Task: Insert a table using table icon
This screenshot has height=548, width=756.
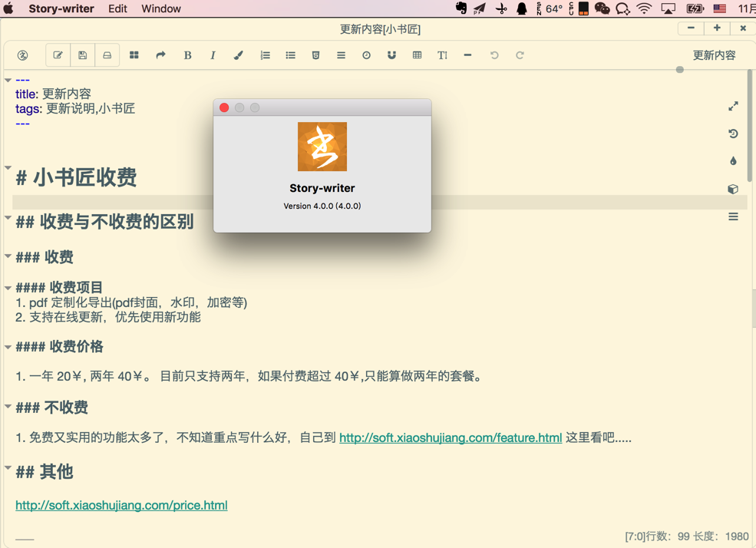Action: coord(417,55)
